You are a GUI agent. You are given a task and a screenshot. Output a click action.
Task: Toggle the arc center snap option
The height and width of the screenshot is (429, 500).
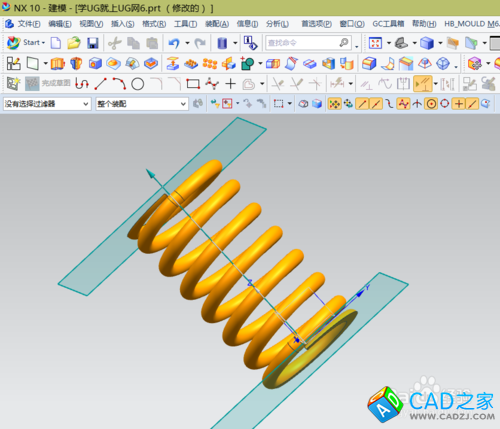pos(431,104)
